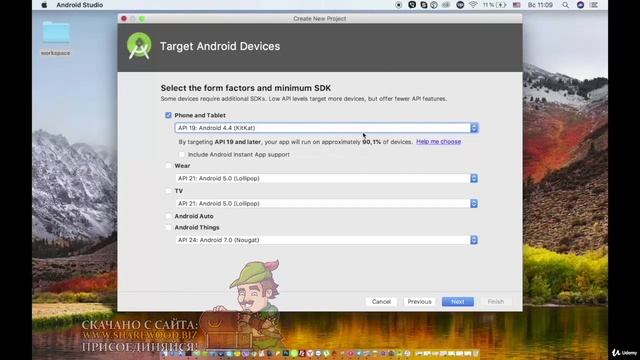
Task: Click arrow stepper of the KitKat combo box
Action: click(x=474, y=128)
